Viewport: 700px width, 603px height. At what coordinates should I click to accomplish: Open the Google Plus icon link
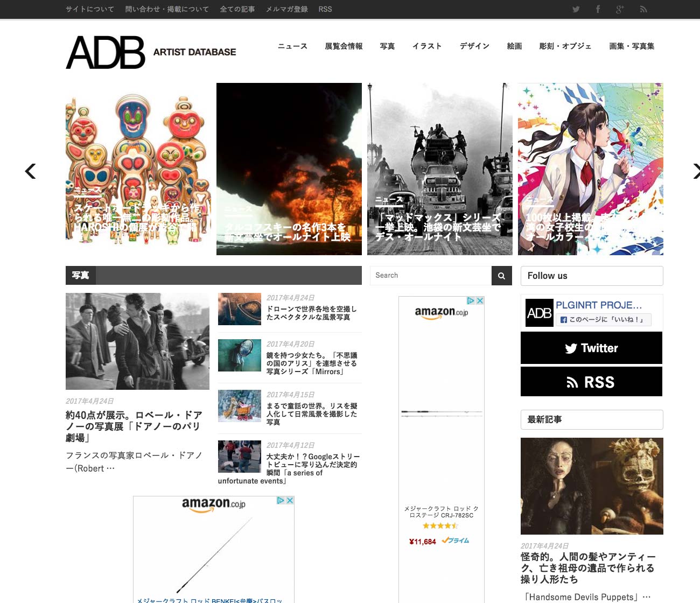[620, 9]
